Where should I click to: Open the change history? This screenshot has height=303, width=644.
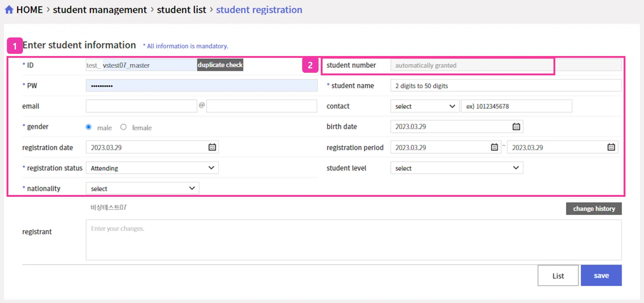coord(593,208)
